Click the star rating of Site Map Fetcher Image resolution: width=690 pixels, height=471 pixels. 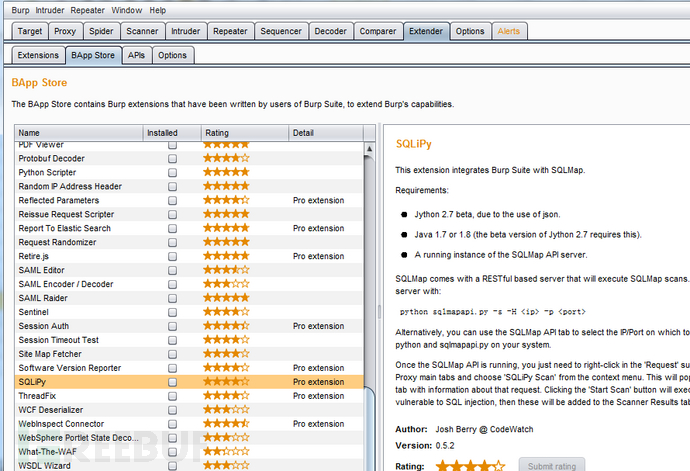coord(226,353)
